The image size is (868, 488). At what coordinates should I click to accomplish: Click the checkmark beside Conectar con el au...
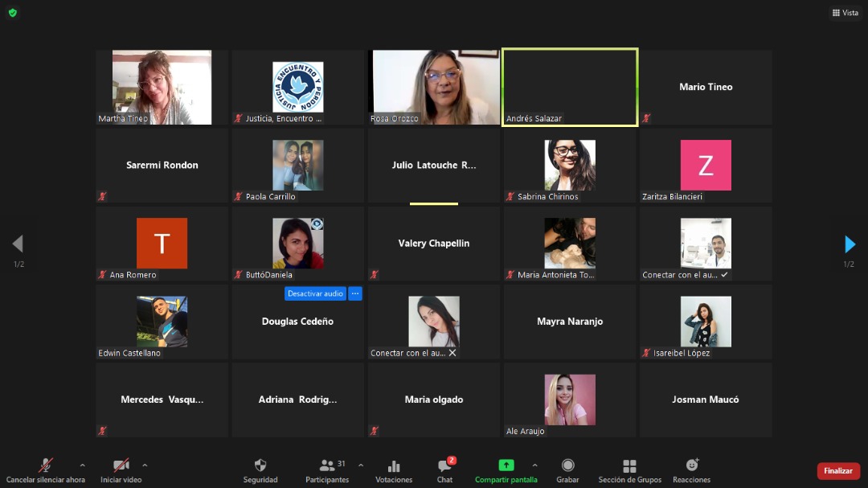pyautogui.click(x=724, y=275)
